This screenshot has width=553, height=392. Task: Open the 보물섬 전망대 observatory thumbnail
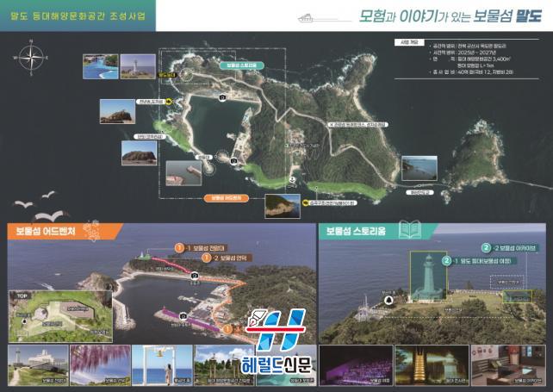pos(38,365)
